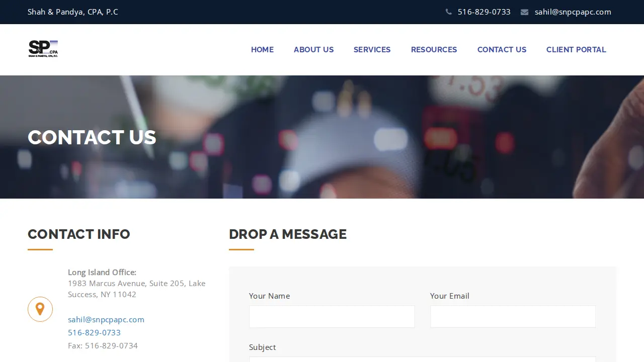Image resolution: width=644 pixels, height=362 pixels.
Task: Focus the Your Name input field
Action: point(332,317)
